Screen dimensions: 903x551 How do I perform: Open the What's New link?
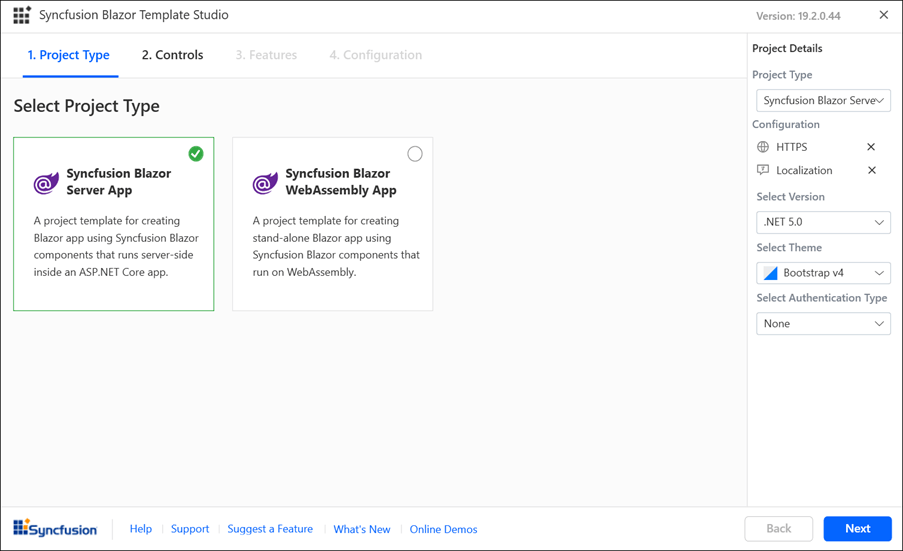click(361, 529)
